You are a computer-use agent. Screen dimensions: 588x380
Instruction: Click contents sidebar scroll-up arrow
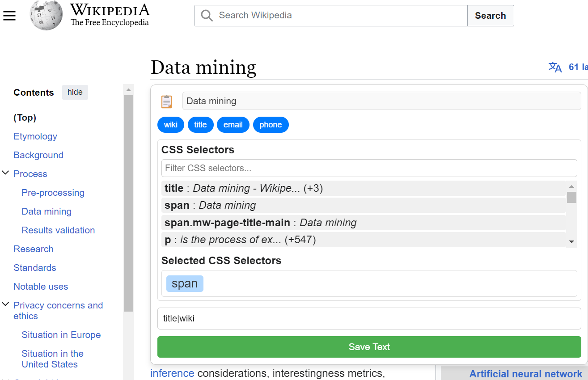128,89
